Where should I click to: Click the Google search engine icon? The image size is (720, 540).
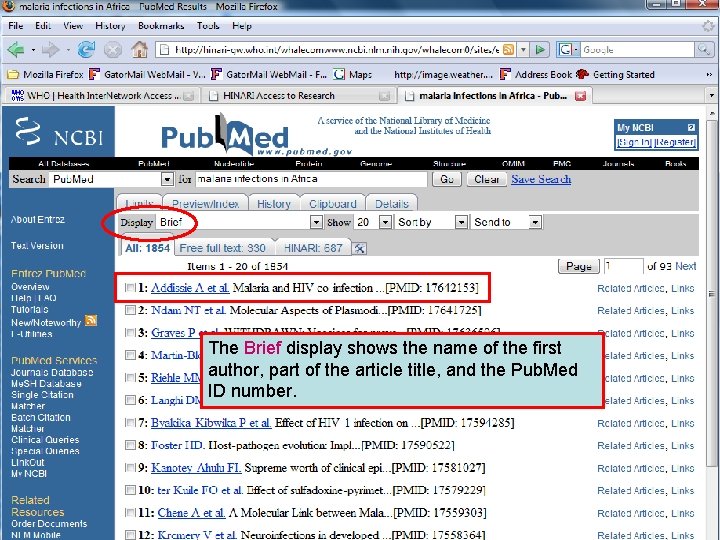565,50
